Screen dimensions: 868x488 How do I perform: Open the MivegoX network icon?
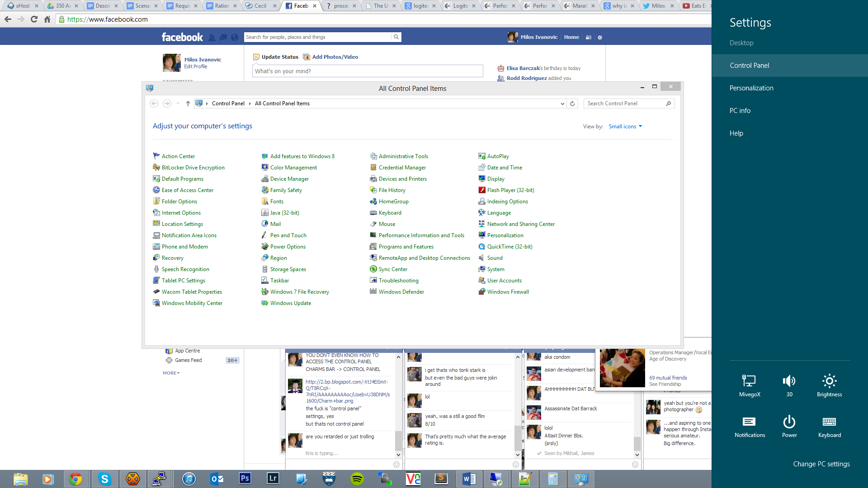[x=749, y=382]
